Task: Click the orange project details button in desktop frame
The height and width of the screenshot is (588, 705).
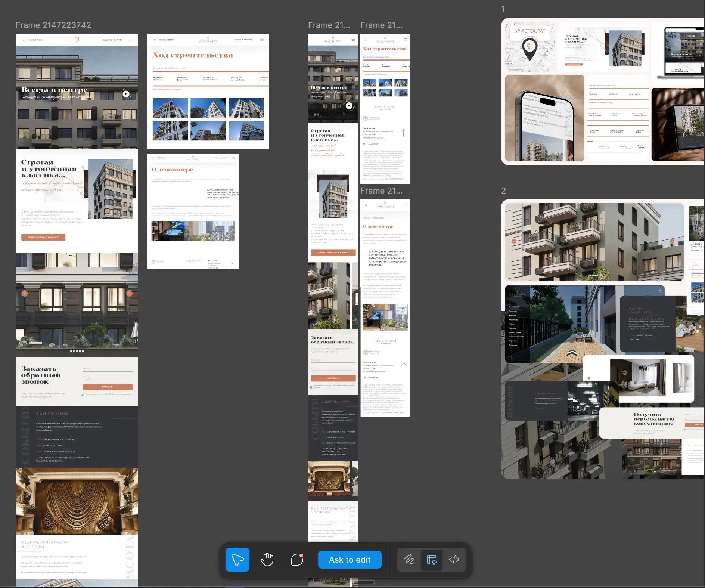Action: pos(43,237)
